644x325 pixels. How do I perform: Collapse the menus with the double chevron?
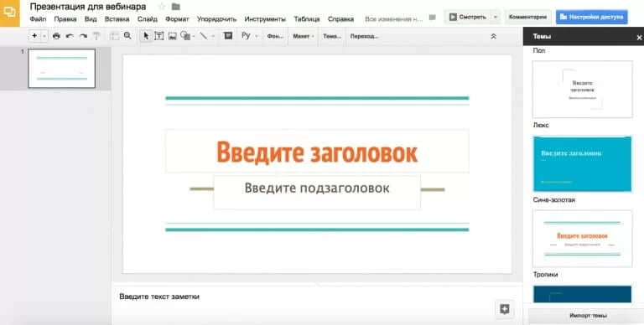[493, 36]
